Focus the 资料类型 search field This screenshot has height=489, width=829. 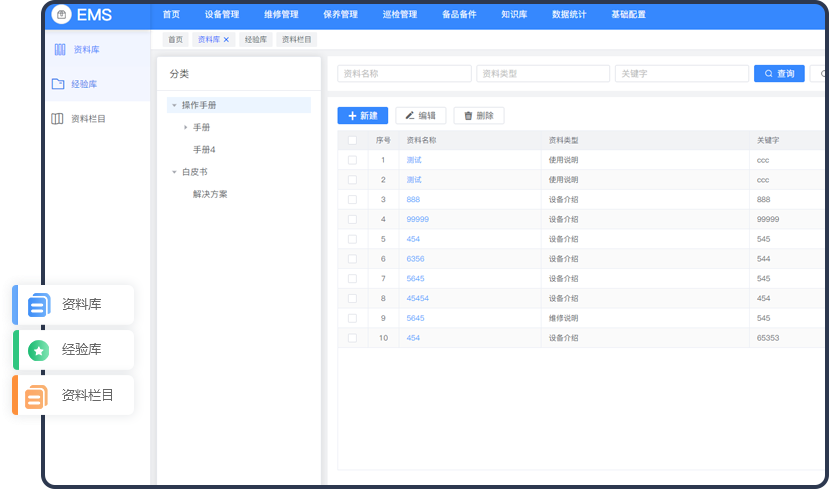click(x=543, y=73)
